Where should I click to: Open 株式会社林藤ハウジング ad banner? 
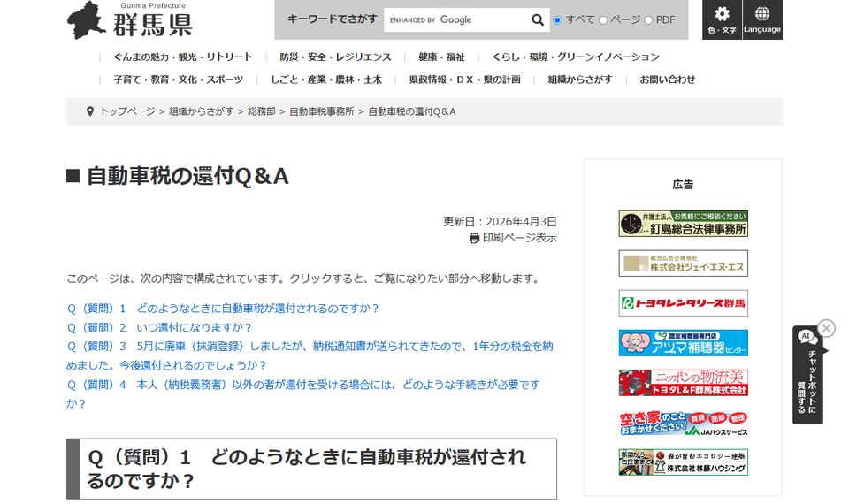click(x=683, y=462)
